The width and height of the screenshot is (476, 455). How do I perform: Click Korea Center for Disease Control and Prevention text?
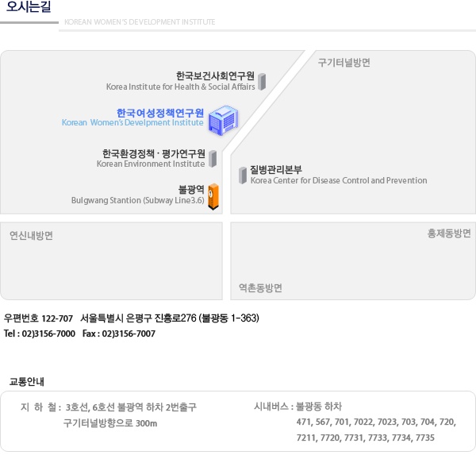tap(339, 180)
